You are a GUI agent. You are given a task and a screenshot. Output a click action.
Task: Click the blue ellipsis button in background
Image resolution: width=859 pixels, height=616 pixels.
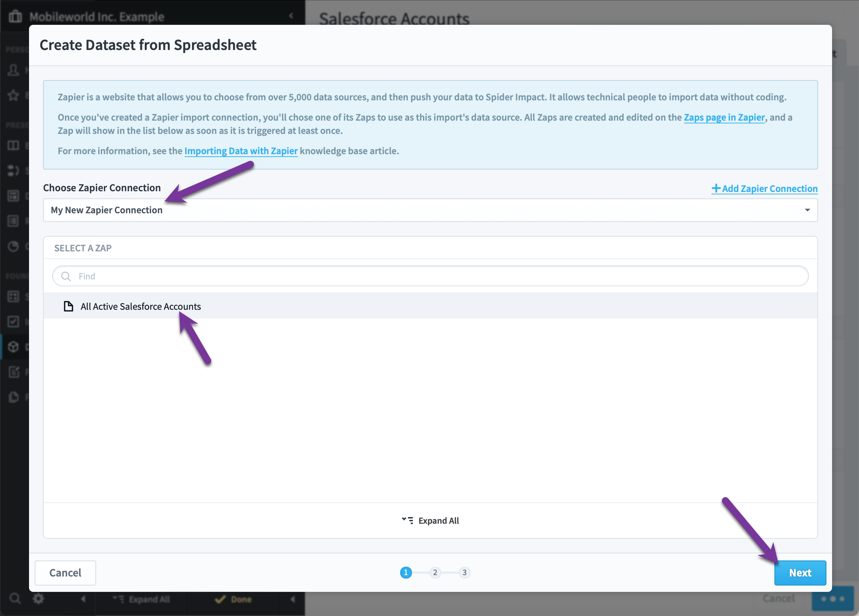832,599
